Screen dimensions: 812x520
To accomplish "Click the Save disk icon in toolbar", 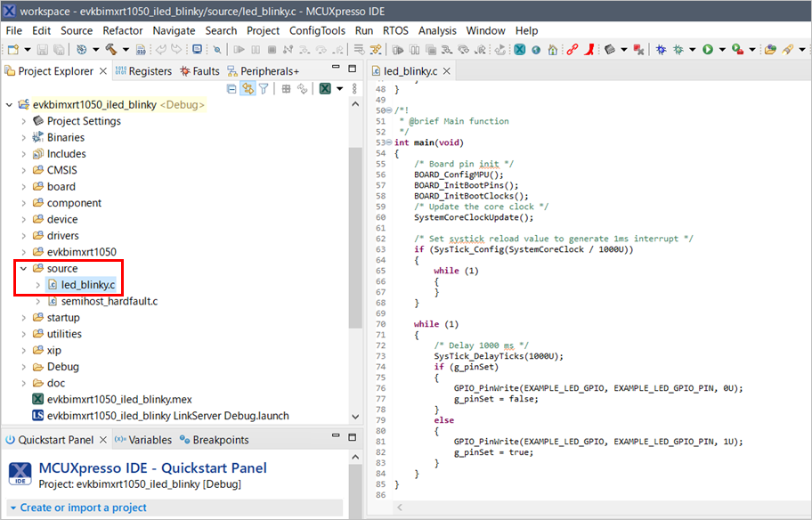I will [43, 50].
